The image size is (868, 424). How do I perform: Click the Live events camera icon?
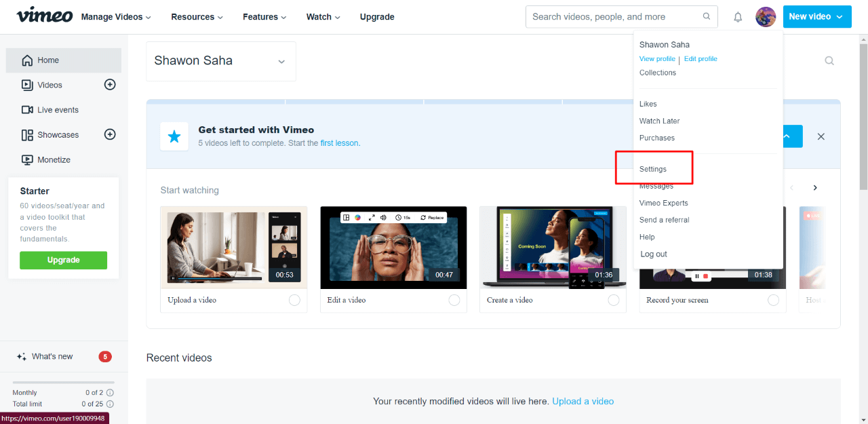click(27, 110)
